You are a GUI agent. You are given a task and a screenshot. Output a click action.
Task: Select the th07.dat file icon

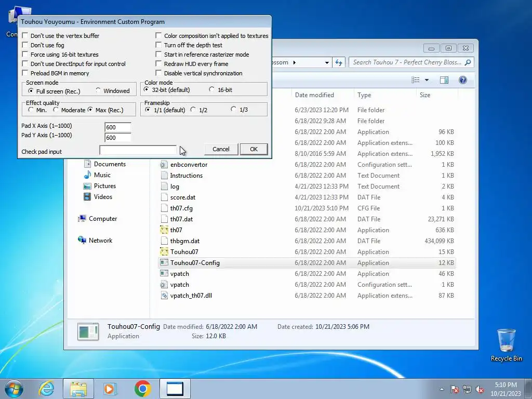(164, 219)
